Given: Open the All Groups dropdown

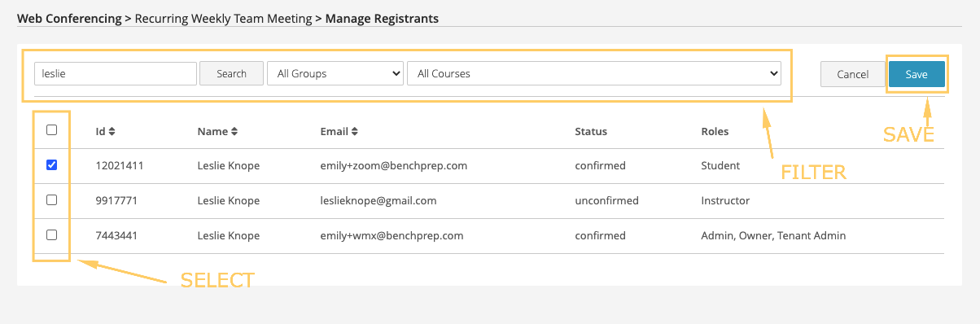Looking at the screenshot, I should 335,73.
